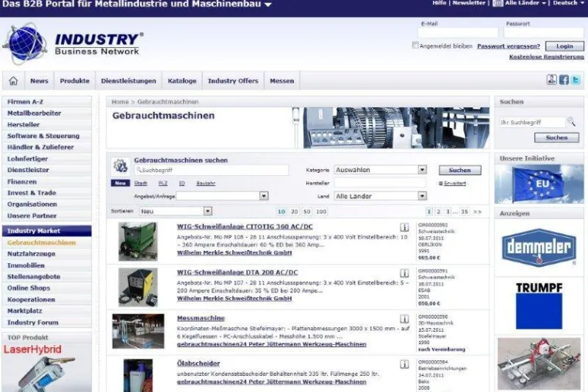Go to the home icon in navigation bar
Viewport: 588px width, 392px height.
pos(13,81)
